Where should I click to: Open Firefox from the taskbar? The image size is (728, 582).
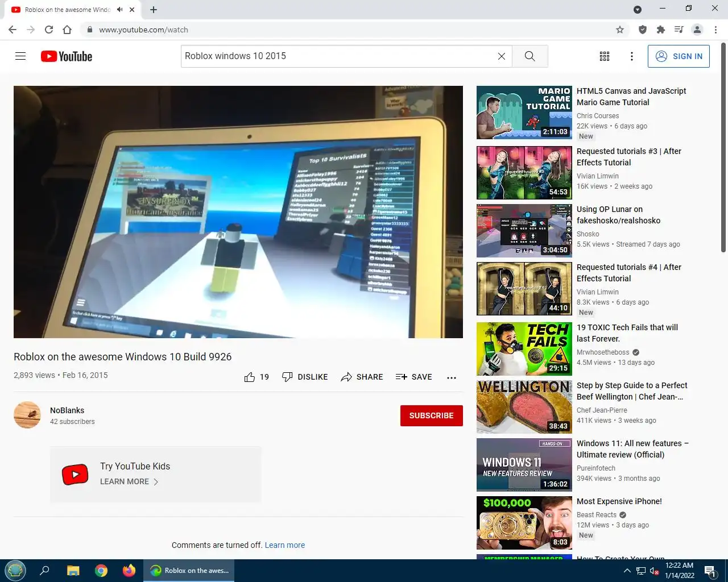point(129,571)
